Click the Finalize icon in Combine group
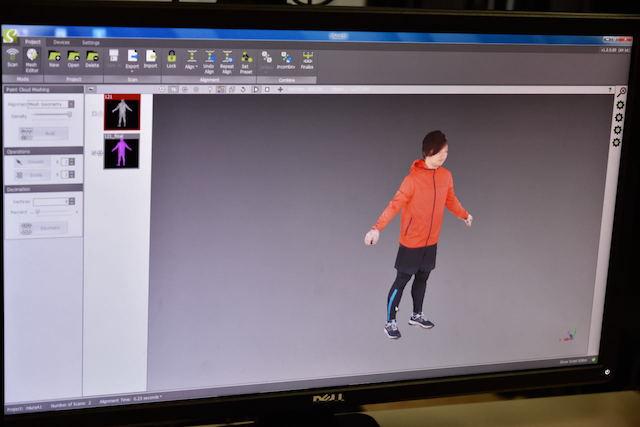Image resolution: width=640 pixels, height=427 pixels. coord(307,58)
